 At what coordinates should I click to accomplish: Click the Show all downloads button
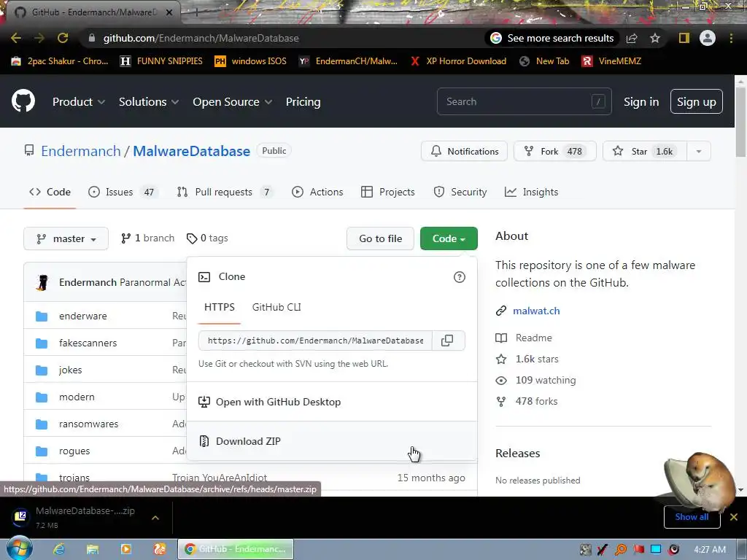tap(692, 517)
